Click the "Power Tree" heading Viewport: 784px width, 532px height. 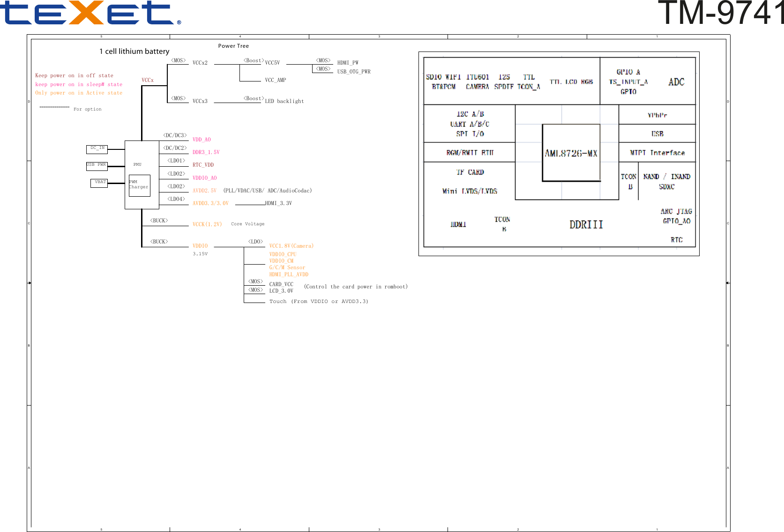pos(233,46)
